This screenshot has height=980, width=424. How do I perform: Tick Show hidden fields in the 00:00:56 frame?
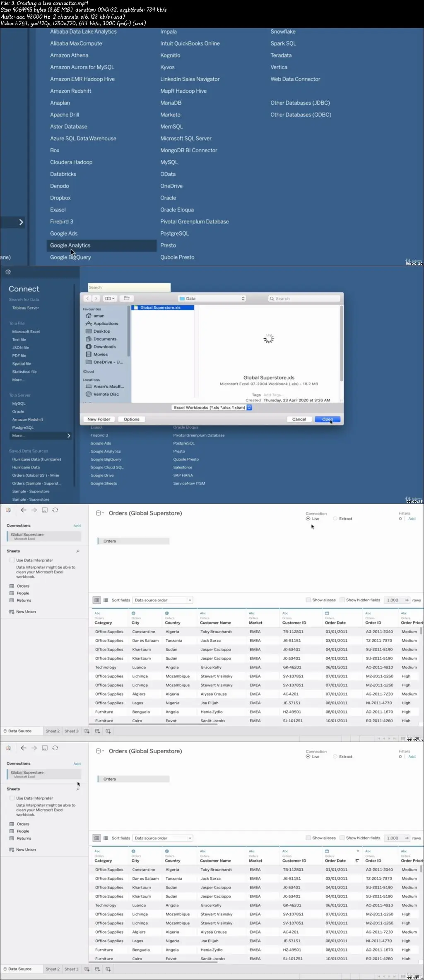342,600
